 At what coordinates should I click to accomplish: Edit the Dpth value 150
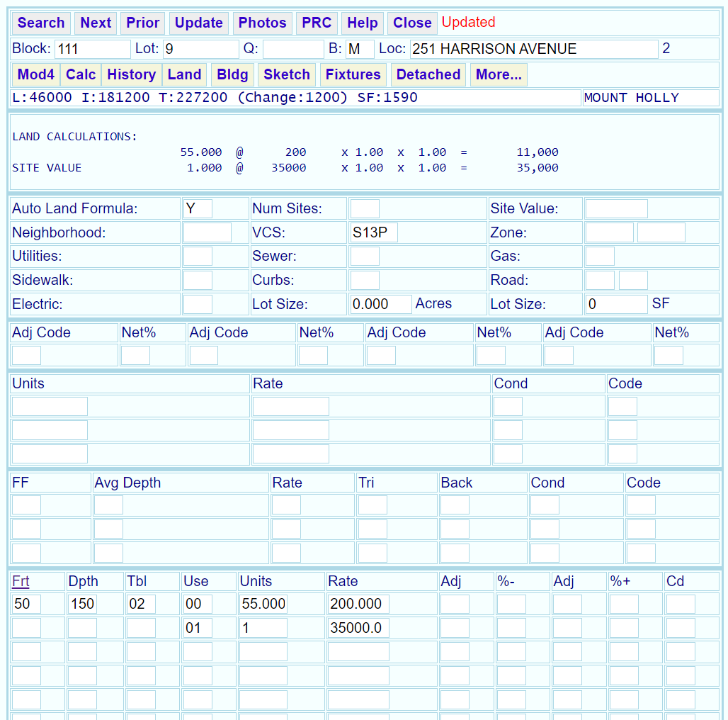point(82,604)
